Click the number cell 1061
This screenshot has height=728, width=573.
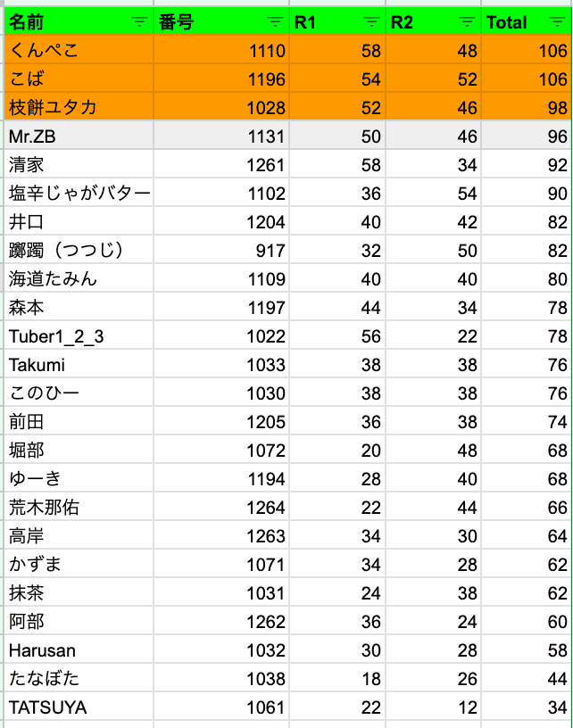tap(223, 707)
